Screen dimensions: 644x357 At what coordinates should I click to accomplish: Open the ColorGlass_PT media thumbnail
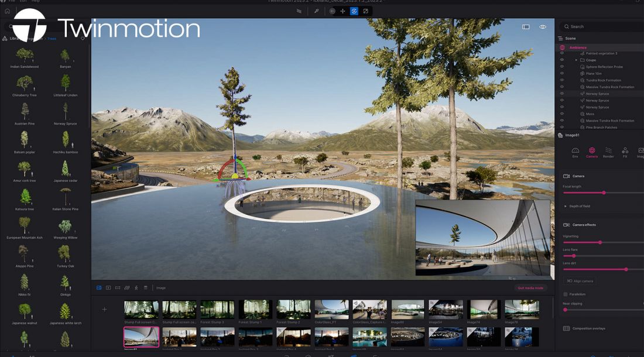(x=331, y=310)
